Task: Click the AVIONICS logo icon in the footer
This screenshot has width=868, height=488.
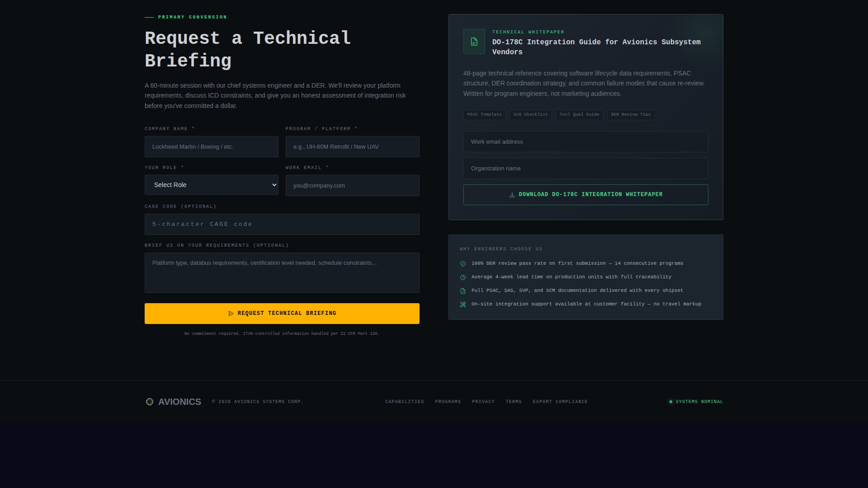Action: (150, 401)
